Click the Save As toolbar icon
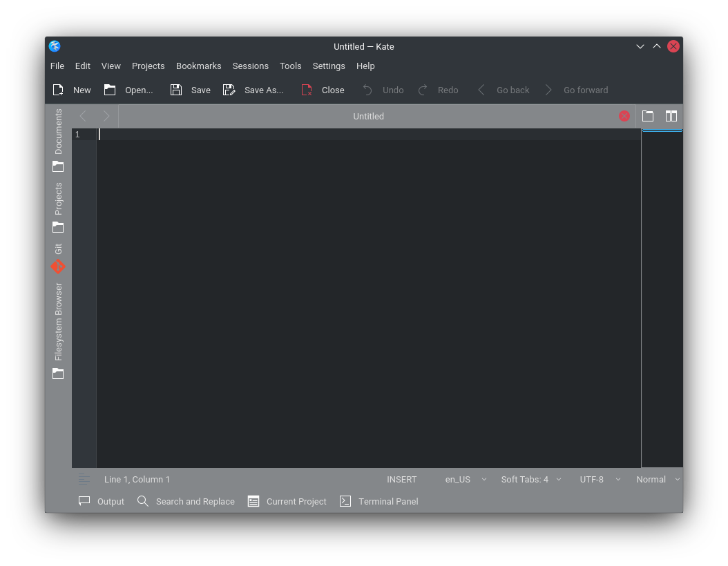This screenshot has height=566, width=728. [229, 90]
